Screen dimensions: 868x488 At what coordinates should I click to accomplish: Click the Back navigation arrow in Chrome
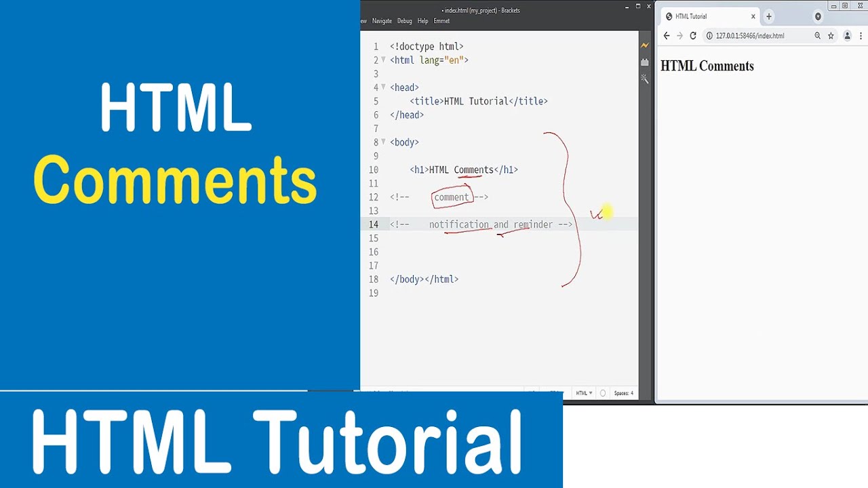point(666,35)
